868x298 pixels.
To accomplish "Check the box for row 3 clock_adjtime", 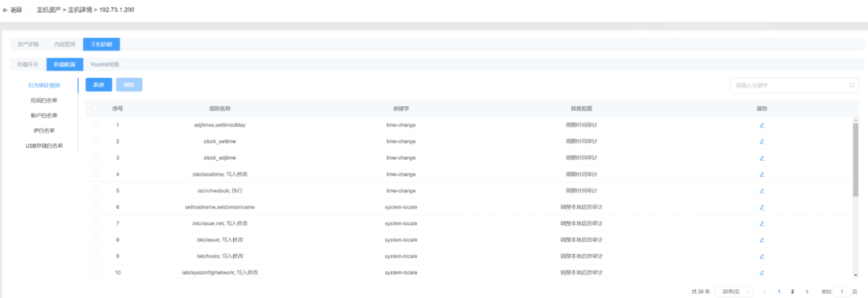I will 96,157.
